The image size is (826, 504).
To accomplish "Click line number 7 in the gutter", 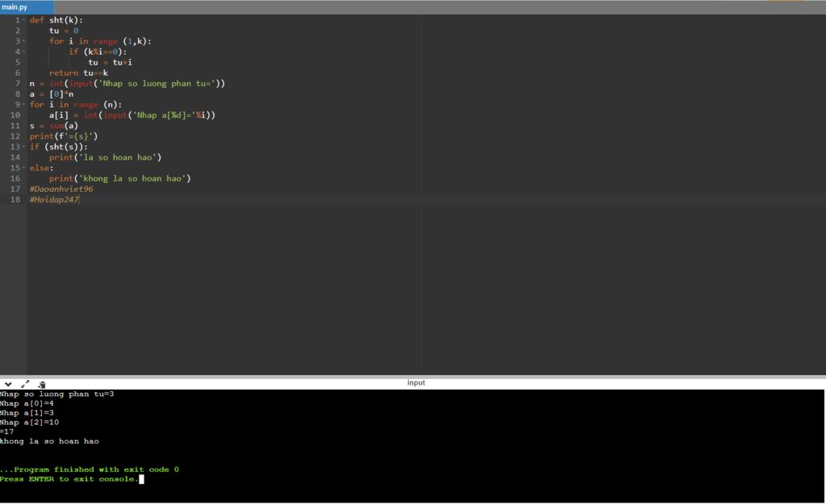I will [18, 83].
